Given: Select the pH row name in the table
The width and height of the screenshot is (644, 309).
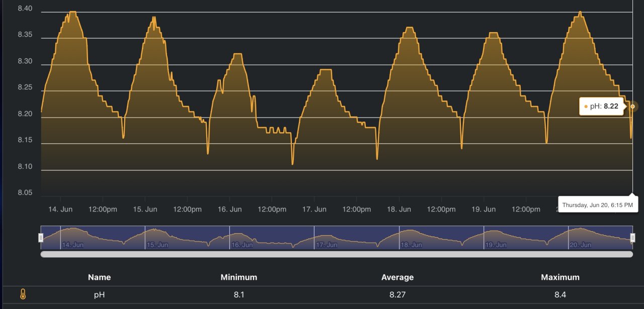Looking at the screenshot, I should coord(99,295).
